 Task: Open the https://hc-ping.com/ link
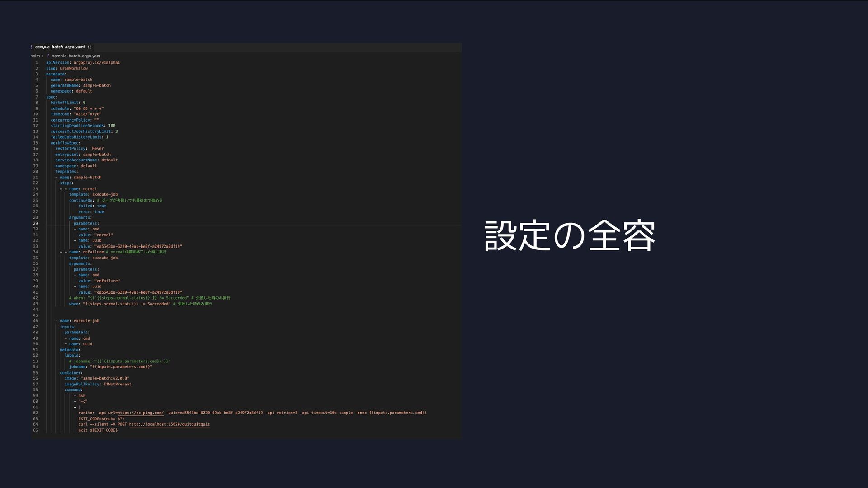[141, 413]
